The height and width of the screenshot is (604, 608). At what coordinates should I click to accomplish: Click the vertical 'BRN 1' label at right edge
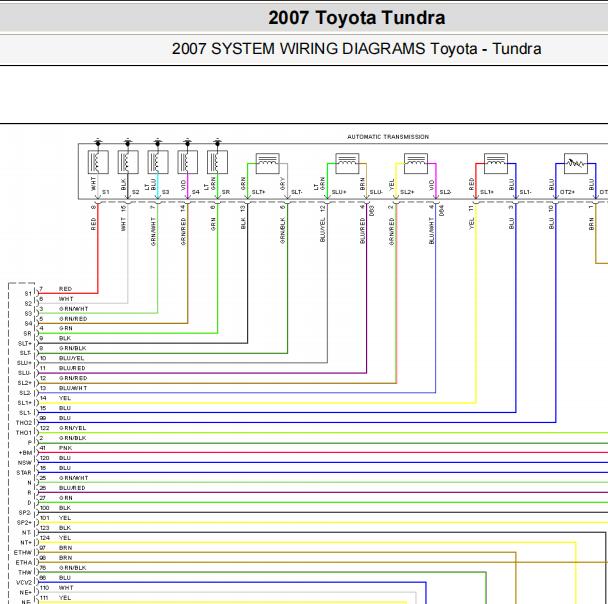591,217
